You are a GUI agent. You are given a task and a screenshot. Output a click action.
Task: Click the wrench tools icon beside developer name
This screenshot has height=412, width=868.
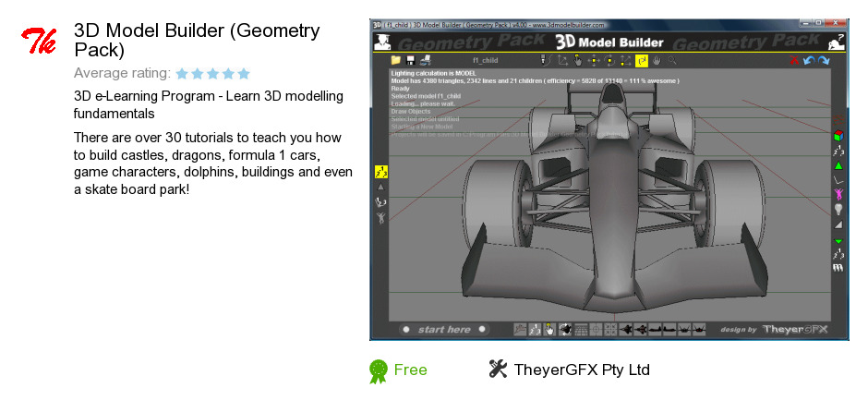pyautogui.click(x=499, y=369)
